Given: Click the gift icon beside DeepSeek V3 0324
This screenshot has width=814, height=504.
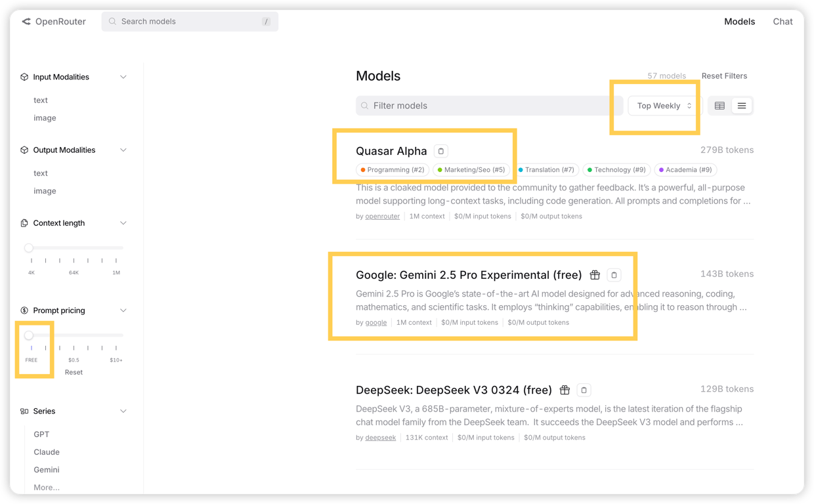Looking at the screenshot, I should pos(565,390).
